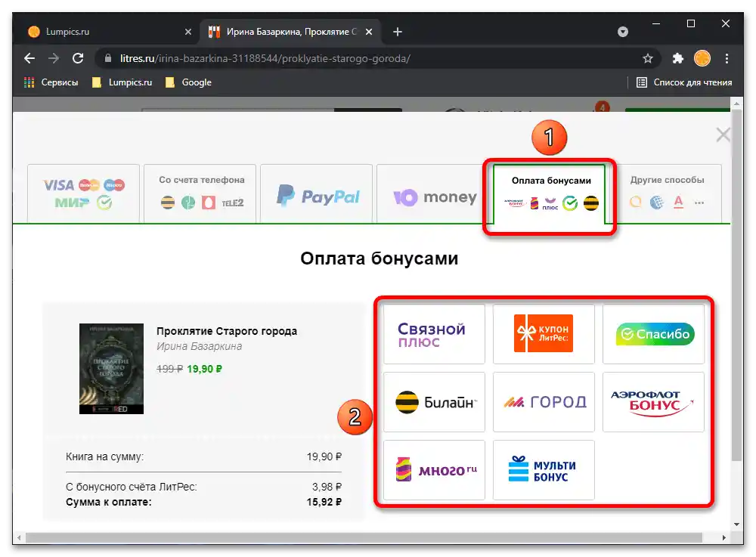Open the Lumpics.ru bookmark folder
Viewport: 756px width, 557px height.
122,82
